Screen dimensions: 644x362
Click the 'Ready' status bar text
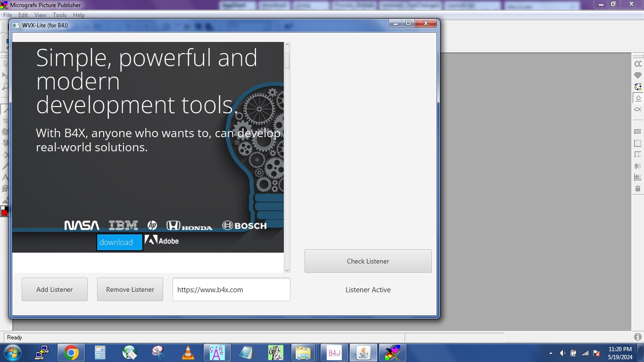click(x=15, y=337)
